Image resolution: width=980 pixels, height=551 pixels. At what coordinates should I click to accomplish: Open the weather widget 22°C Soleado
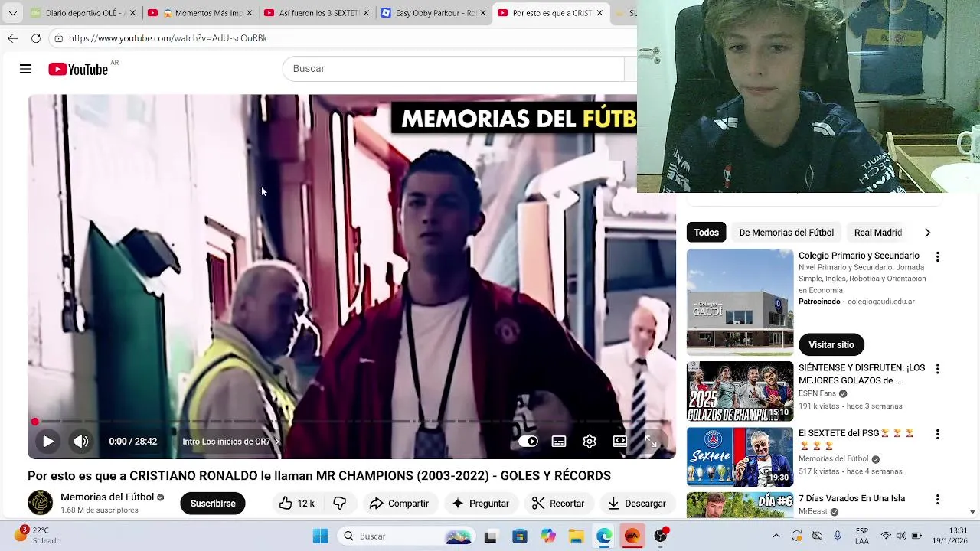pos(36,536)
